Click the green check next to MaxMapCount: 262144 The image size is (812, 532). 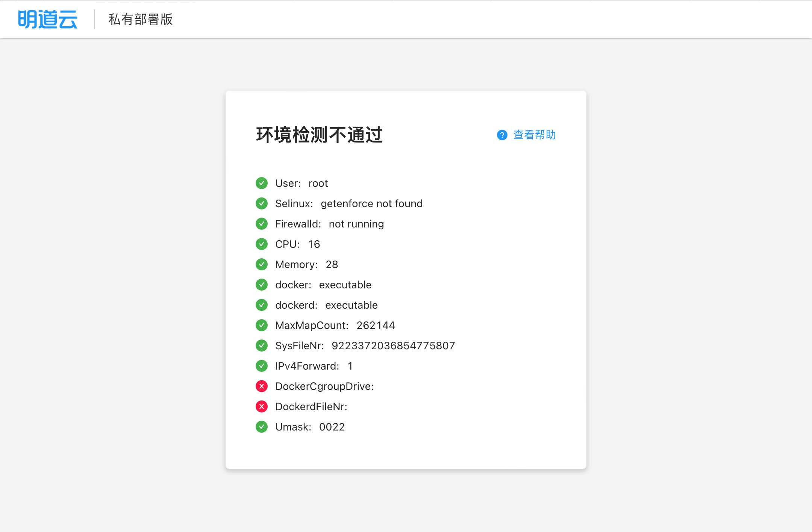click(262, 325)
